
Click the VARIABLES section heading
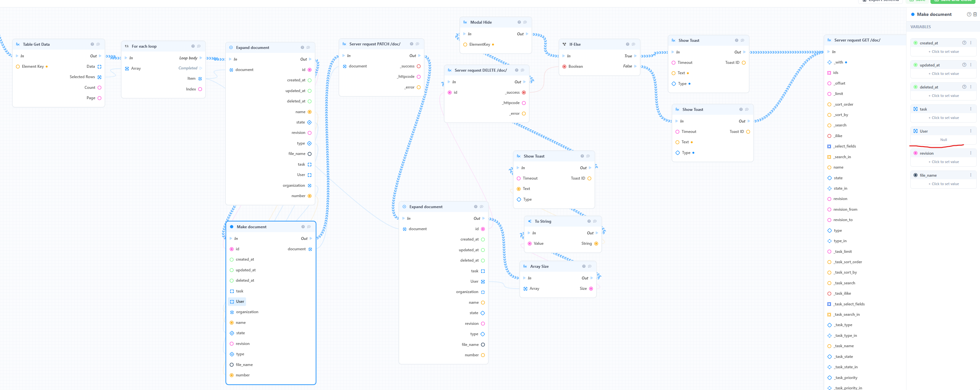[x=920, y=27]
